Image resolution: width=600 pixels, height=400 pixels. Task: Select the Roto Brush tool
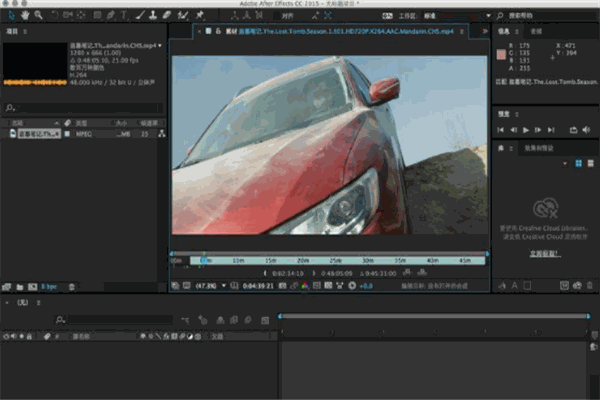tap(183, 15)
